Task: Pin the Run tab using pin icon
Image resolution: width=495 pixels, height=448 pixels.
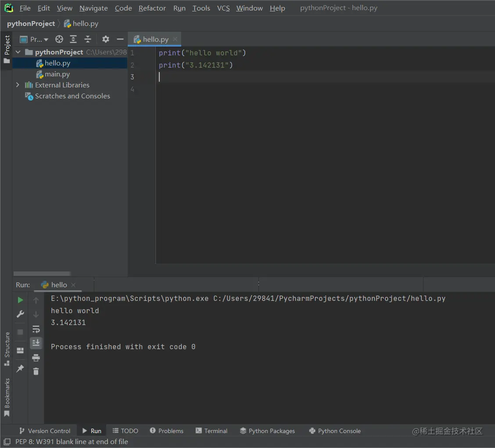Action: point(20,369)
